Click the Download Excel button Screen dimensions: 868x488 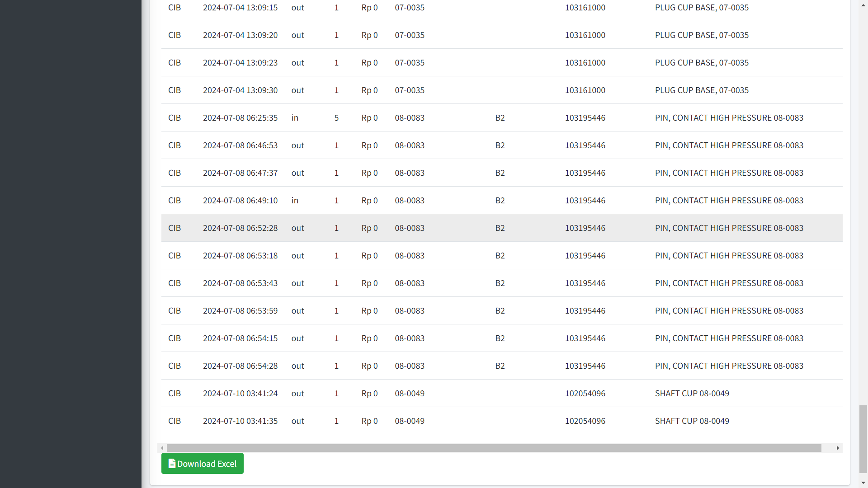click(202, 464)
